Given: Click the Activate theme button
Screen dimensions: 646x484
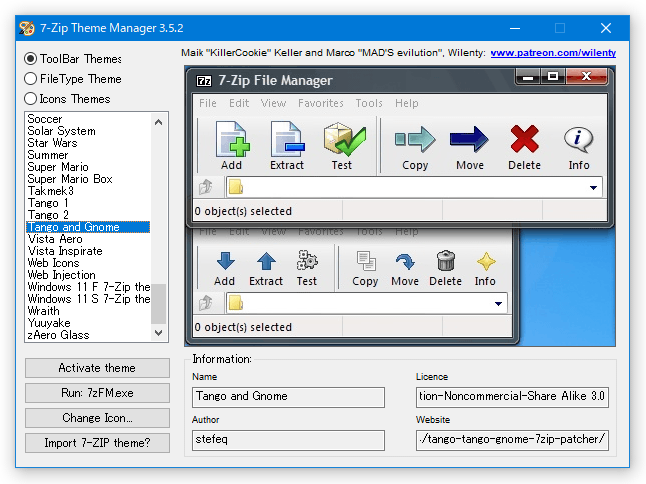Looking at the screenshot, I should coord(97,368).
